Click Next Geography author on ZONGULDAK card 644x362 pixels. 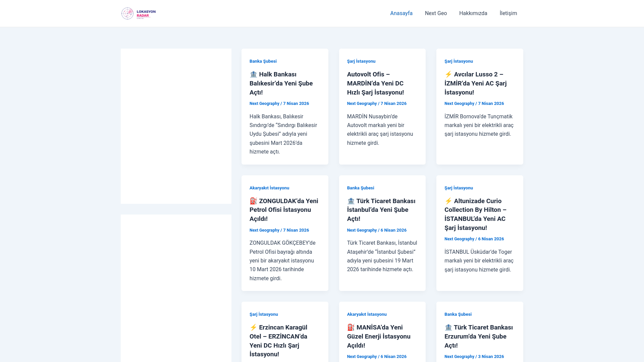pyautogui.click(x=264, y=230)
